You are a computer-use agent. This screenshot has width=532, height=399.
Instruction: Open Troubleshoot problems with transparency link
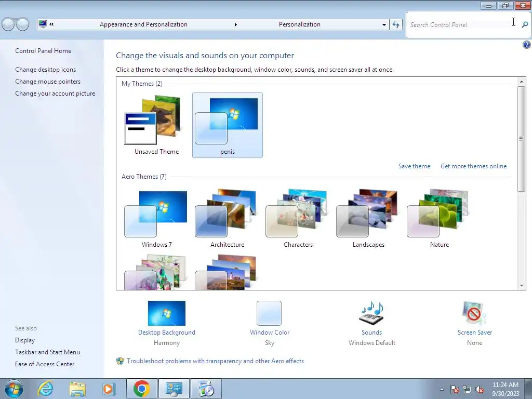coord(215,361)
